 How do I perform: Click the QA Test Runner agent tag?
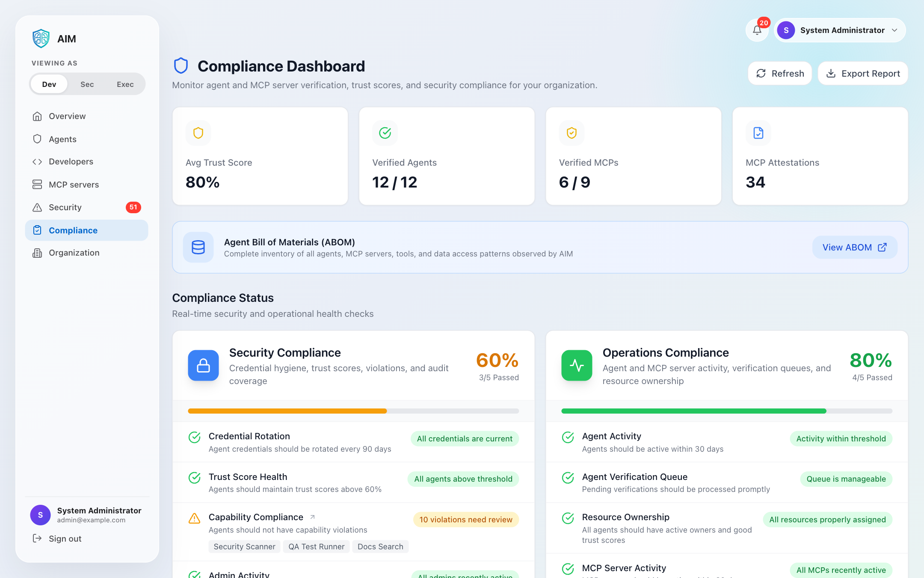tap(317, 547)
